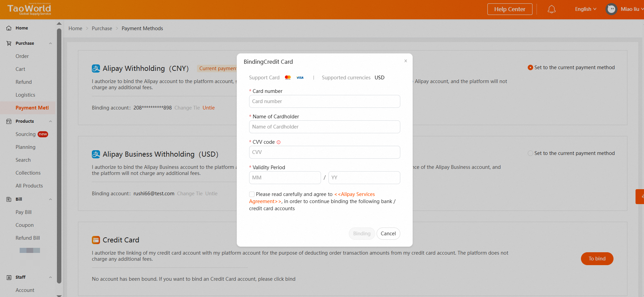Screen dimensions: 644x297
Task: Click the sidebar scroll-up arrow
Action: pos(59,24)
